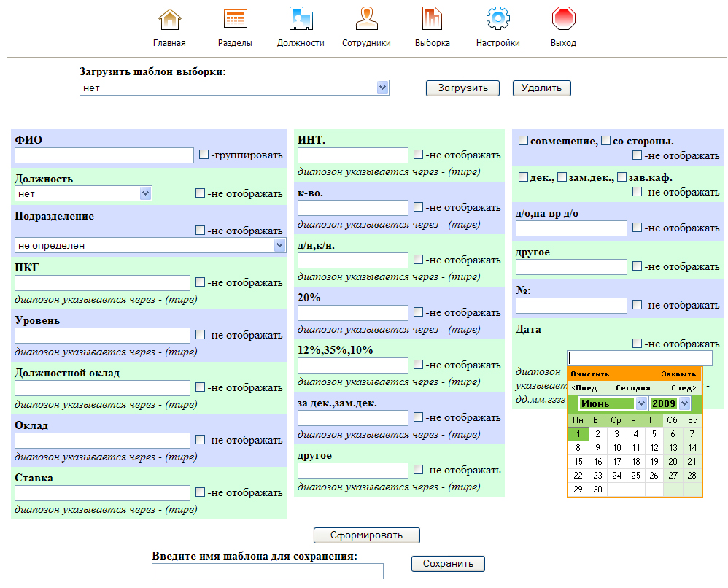Enable the совмещение checkbox
This screenshot has width=728, height=588.
(523, 141)
